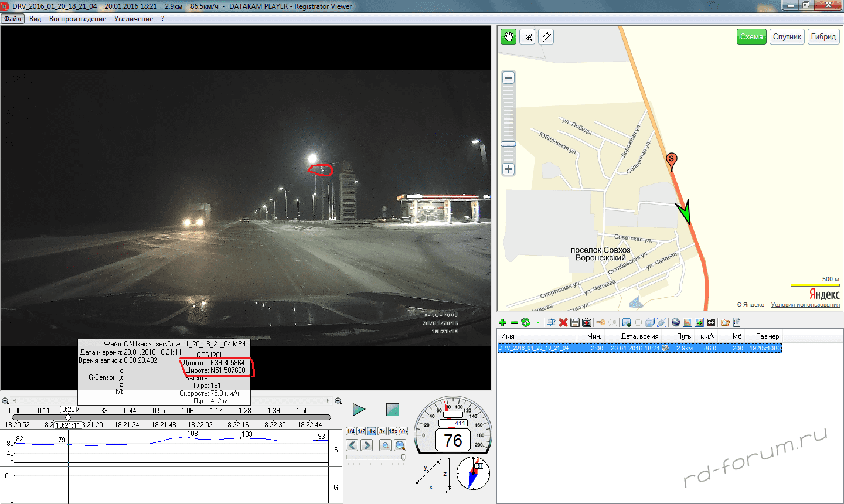Click the red X delete file icon

563,322
